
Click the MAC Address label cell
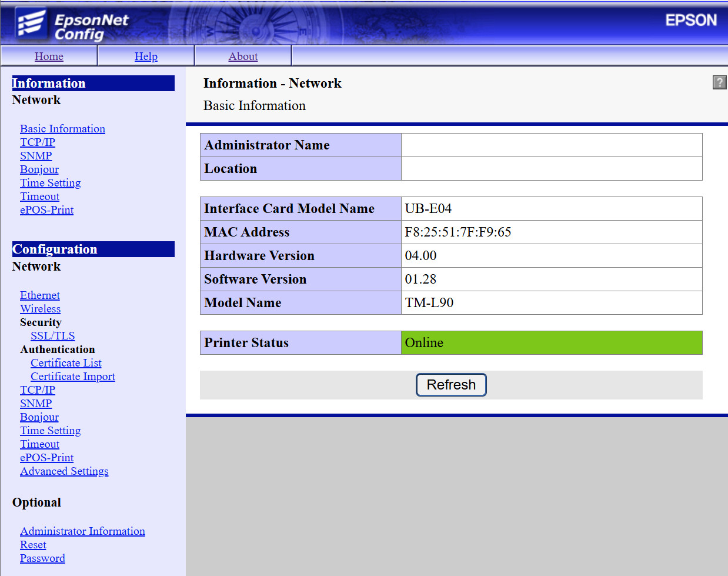(301, 232)
